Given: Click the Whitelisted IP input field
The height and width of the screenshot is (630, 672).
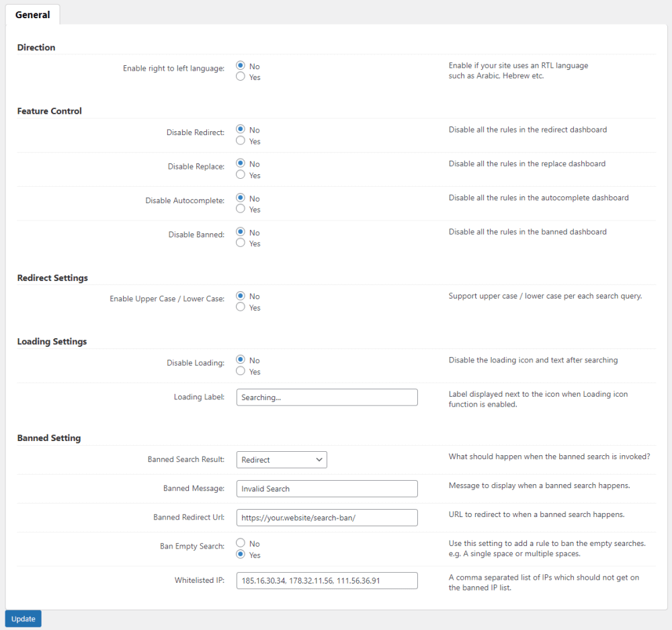Looking at the screenshot, I should [327, 580].
